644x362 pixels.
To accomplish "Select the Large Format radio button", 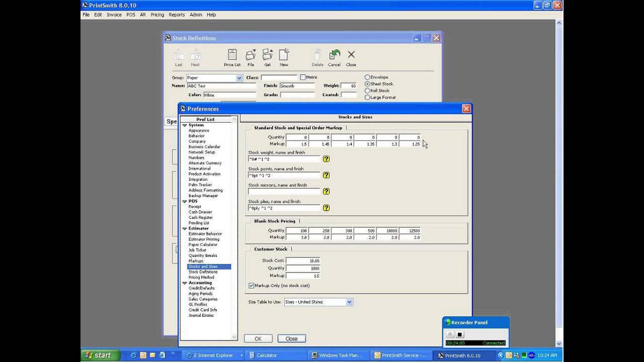I will coord(367,97).
